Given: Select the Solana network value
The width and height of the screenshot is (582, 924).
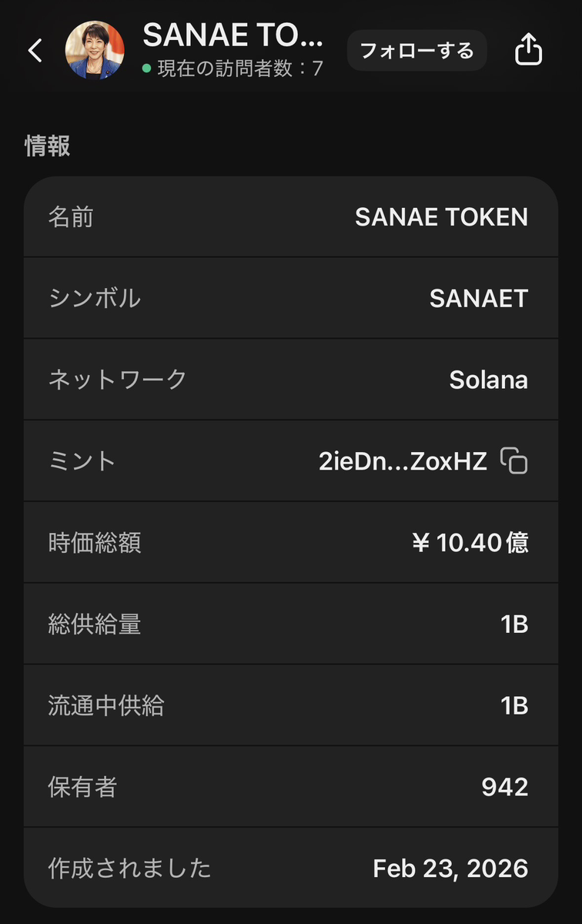Looking at the screenshot, I should [x=488, y=380].
